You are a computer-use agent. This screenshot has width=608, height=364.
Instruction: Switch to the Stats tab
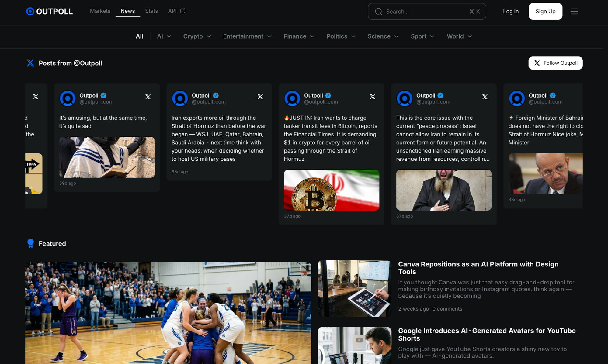point(151,11)
